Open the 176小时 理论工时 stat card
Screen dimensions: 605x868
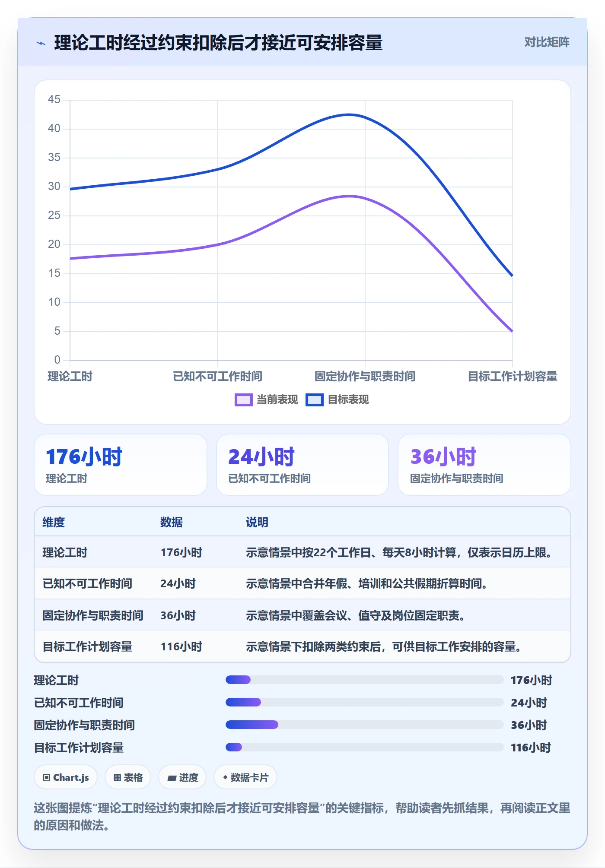121,465
